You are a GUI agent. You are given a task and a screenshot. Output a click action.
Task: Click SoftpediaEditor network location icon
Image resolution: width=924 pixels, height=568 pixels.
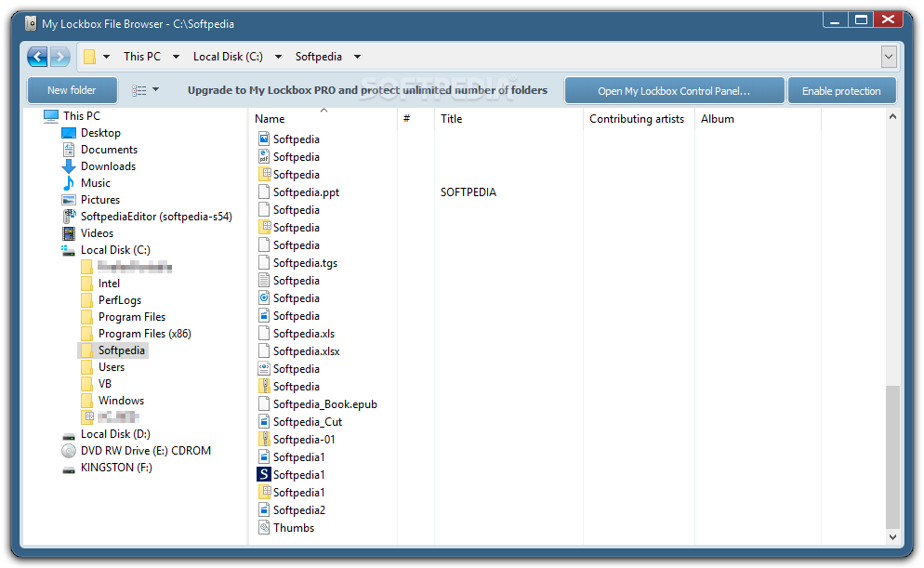pyautogui.click(x=69, y=217)
